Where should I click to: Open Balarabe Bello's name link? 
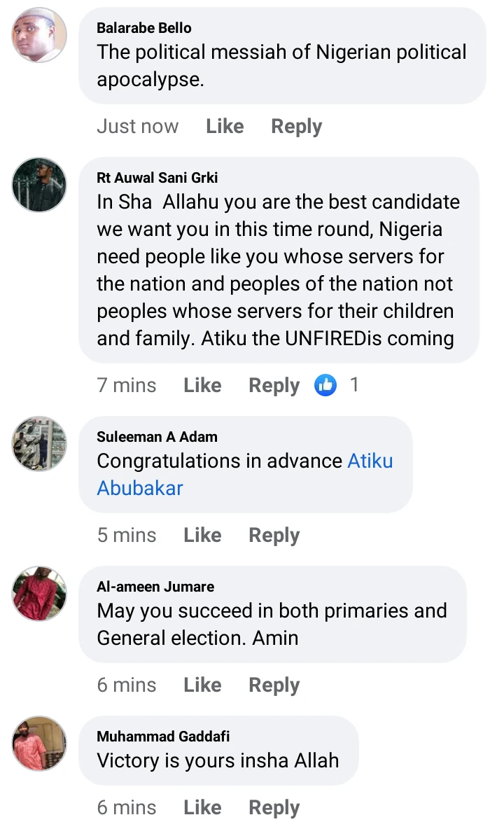click(143, 28)
